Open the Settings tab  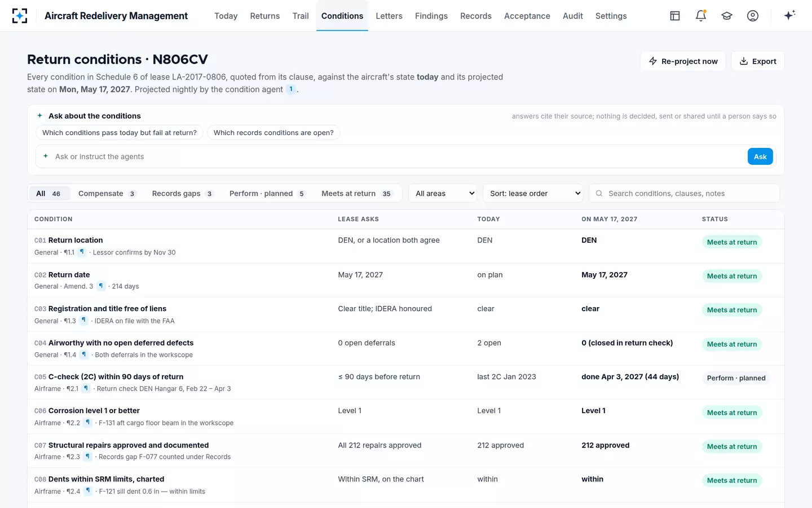(611, 16)
